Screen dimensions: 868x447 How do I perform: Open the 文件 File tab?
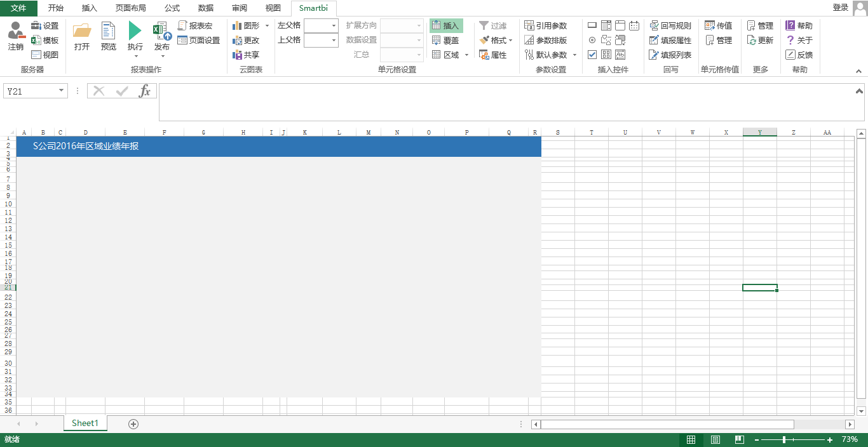click(x=18, y=8)
